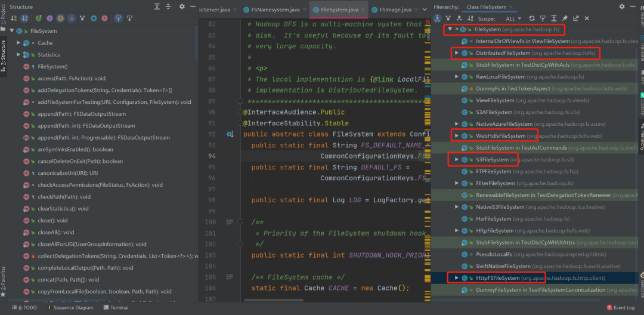The width and height of the screenshot is (644, 315).
Task: Collapse FileSystem root in Hierarchy tree
Action: pos(451,30)
